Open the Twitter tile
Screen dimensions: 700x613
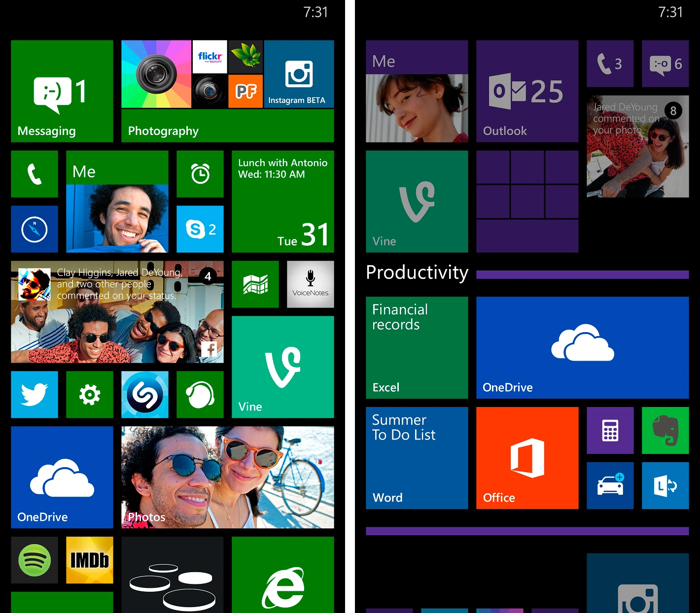click(x=34, y=395)
